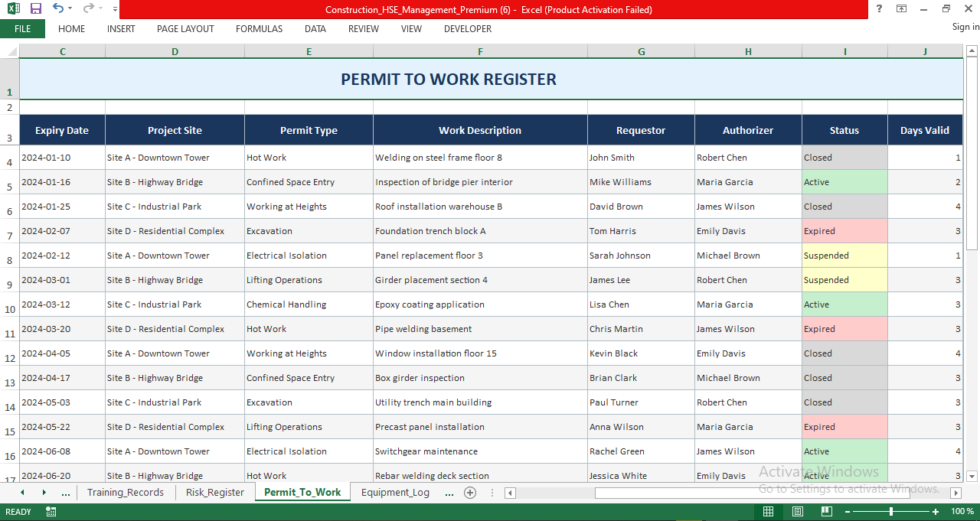The width and height of the screenshot is (980, 521).
Task: Select the Mike Williams requestor cell
Action: coord(641,182)
